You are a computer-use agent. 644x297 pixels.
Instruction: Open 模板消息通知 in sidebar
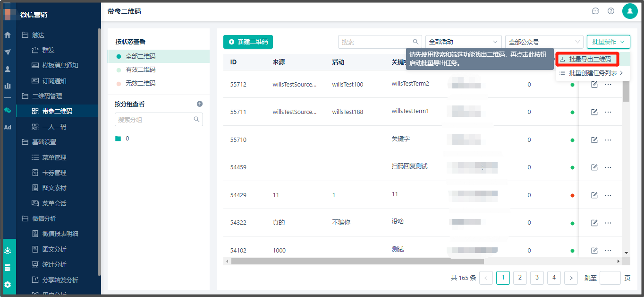60,65
